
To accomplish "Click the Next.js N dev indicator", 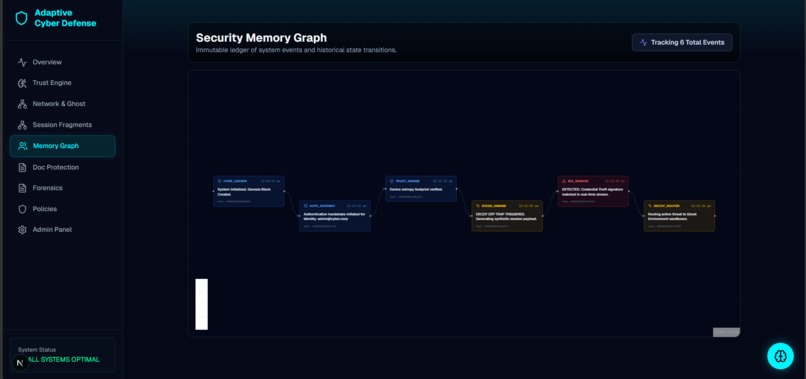I will click(x=20, y=363).
